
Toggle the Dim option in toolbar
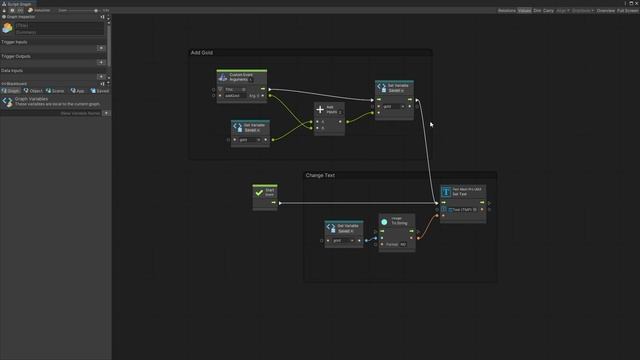click(x=537, y=11)
